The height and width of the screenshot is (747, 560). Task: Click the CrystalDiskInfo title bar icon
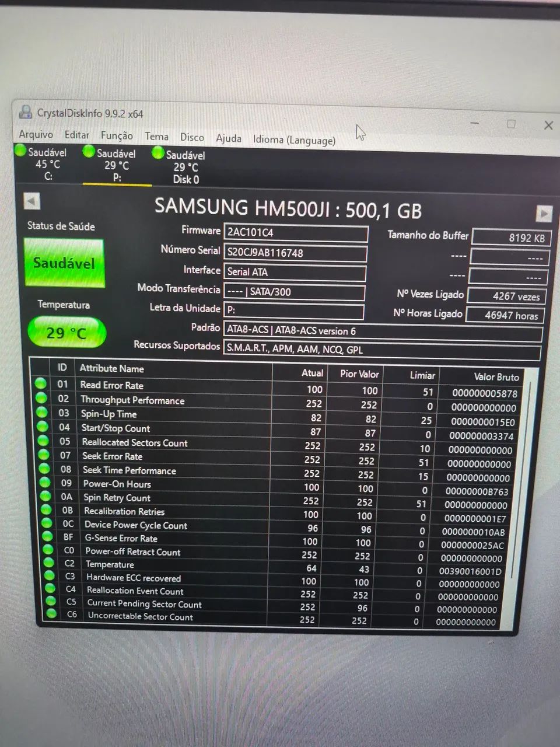coord(26,111)
